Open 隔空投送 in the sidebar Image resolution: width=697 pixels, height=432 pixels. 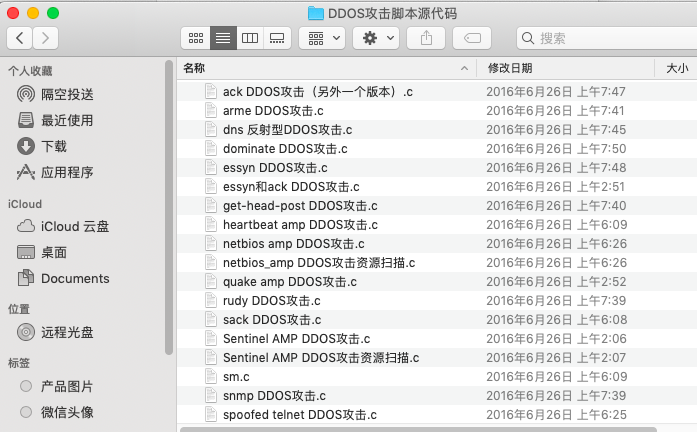67,94
